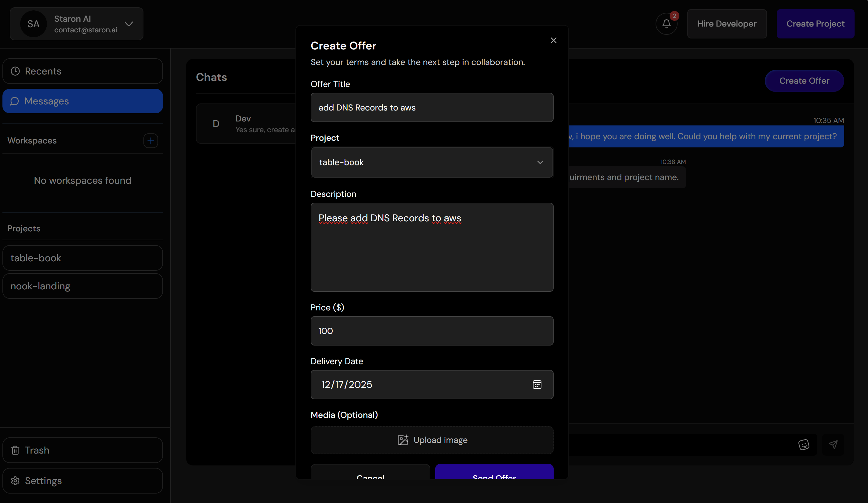The image size is (868, 503).
Task: Click the Upload image area
Action: (432, 440)
